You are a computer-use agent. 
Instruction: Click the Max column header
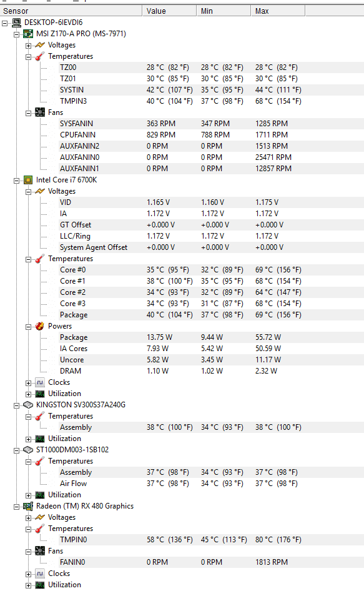click(x=278, y=11)
